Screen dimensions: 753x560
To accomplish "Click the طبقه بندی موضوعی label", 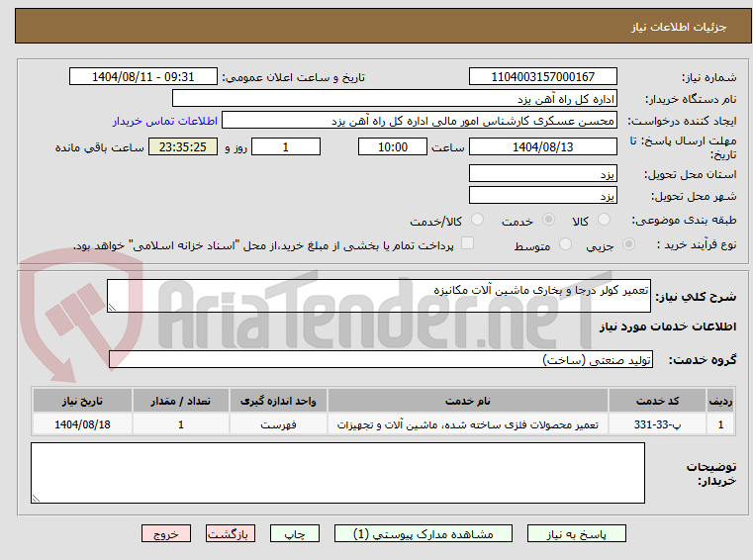I will [x=684, y=220].
